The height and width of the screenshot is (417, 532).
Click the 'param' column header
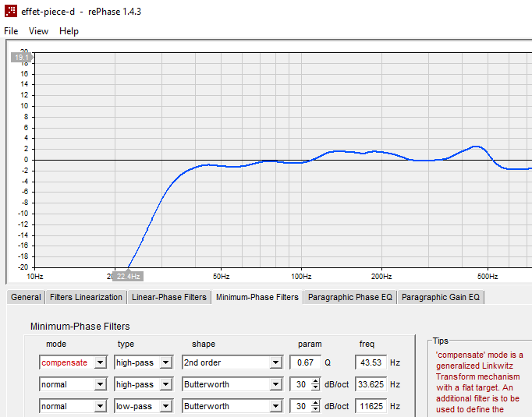[x=310, y=344]
